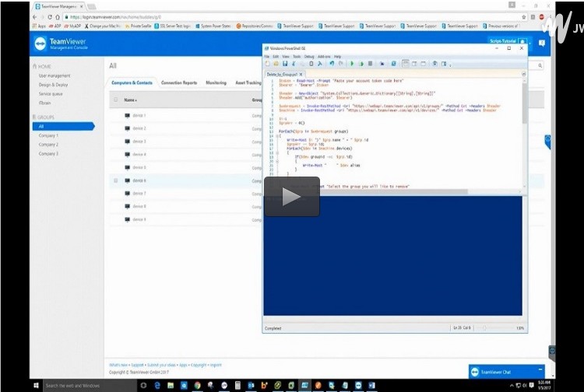Screen dimensions: 584x392
Task: Open Edit menu in PowerShell ISE
Action: tap(276, 57)
